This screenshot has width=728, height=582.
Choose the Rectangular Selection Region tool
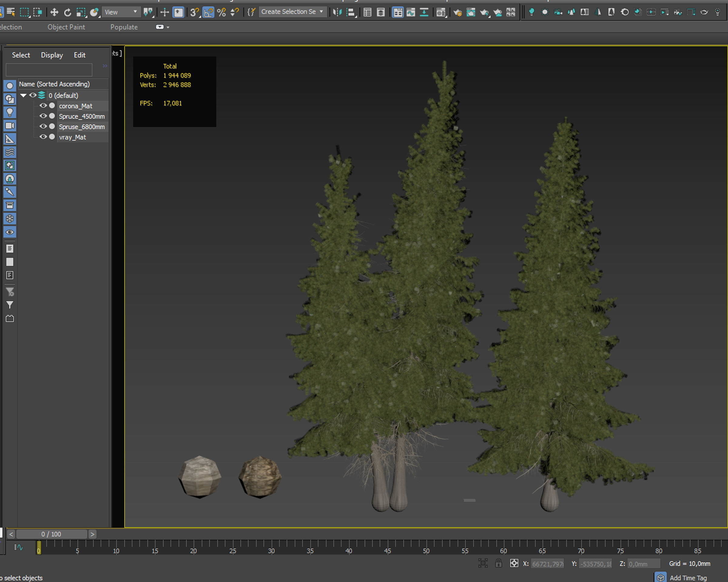coord(24,12)
